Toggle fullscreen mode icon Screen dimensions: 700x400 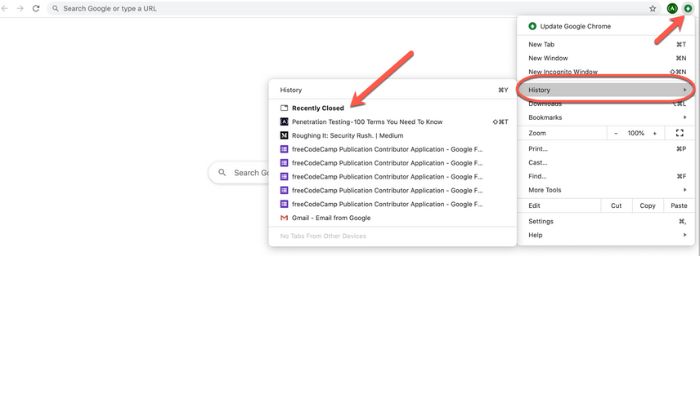click(679, 133)
